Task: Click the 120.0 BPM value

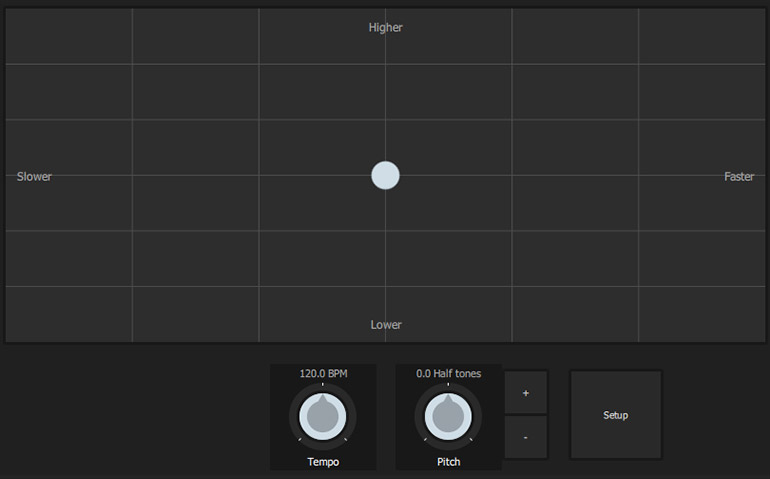Action: pyautogui.click(x=324, y=373)
